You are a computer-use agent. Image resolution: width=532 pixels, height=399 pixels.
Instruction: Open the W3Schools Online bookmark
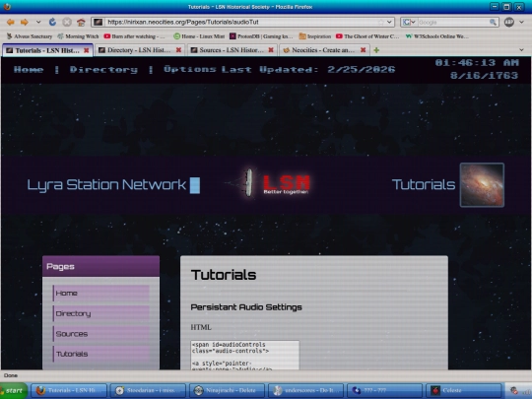[437, 36]
